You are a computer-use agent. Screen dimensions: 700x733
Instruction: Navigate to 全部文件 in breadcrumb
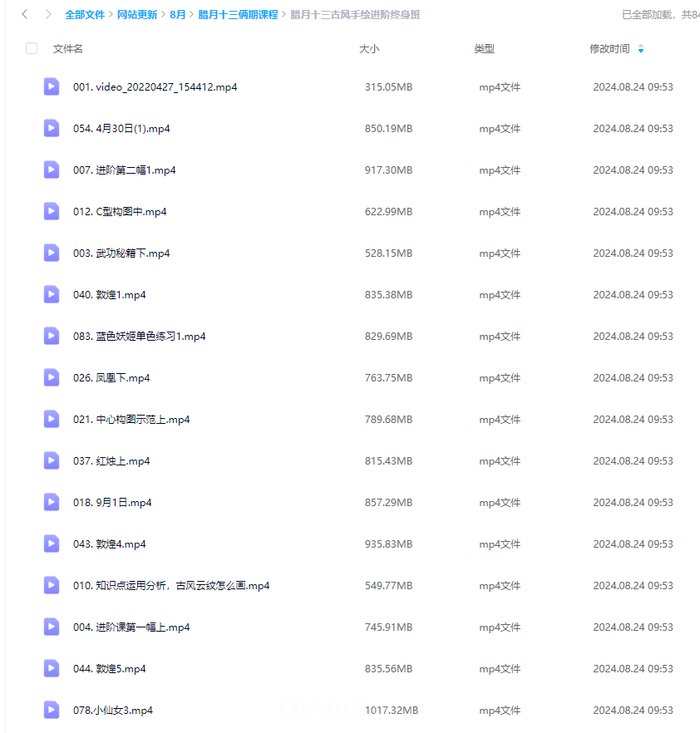click(85, 15)
